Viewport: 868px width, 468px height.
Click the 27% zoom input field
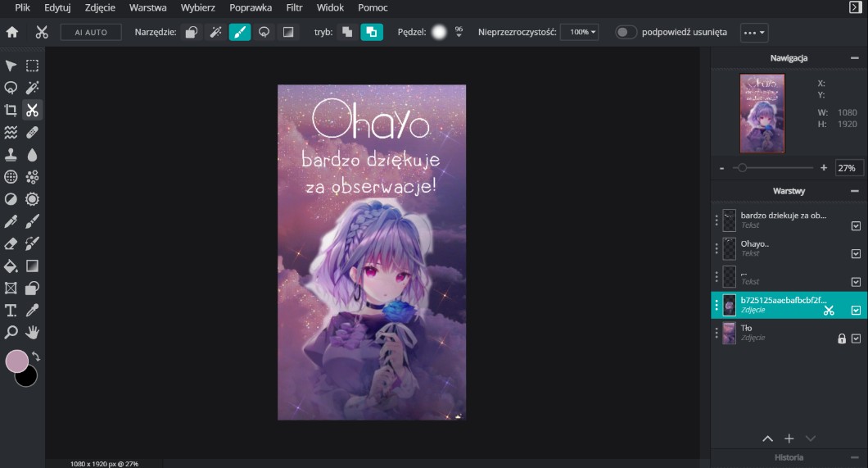coord(848,167)
